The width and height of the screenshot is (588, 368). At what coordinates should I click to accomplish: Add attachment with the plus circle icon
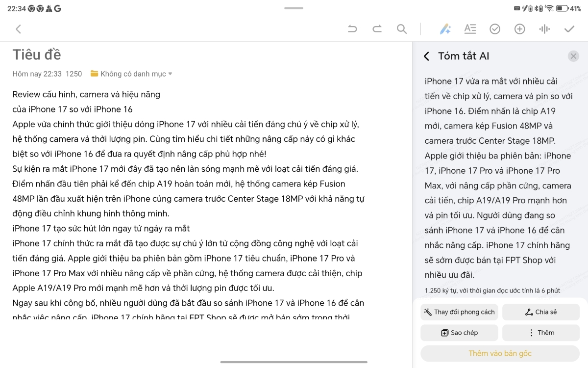(x=519, y=29)
